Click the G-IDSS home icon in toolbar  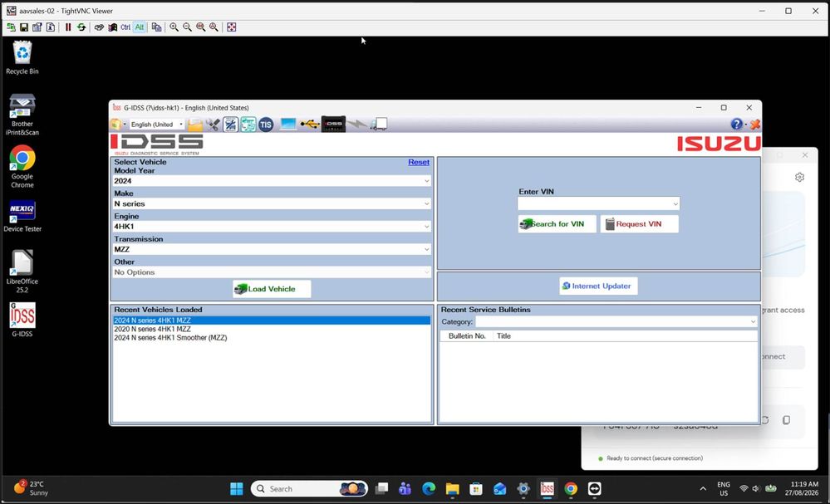click(x=116, y=125)
